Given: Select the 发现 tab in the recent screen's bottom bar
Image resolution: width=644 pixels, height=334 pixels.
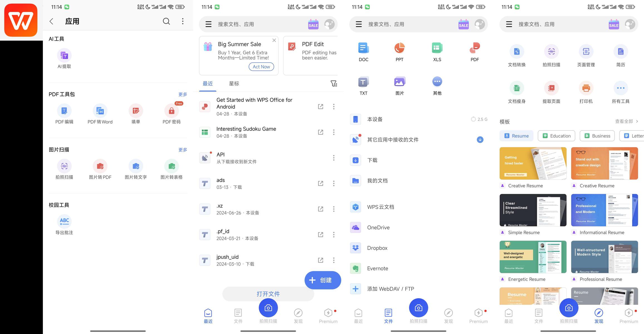Looking at the screenshot, I should point(298,316).
